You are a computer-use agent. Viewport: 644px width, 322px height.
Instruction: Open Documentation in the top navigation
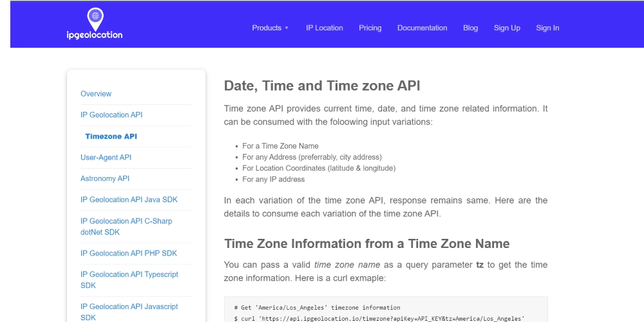coord(422,28)
